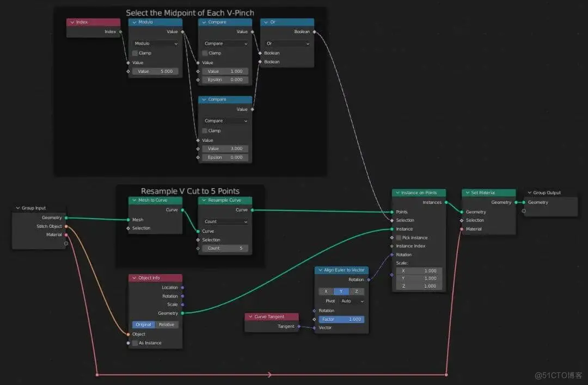Image resolution: width=588 pixels, height=385 pixels.
Task: Open the Count mode dropdown in Resample Curve
Action: click(225, 222)
